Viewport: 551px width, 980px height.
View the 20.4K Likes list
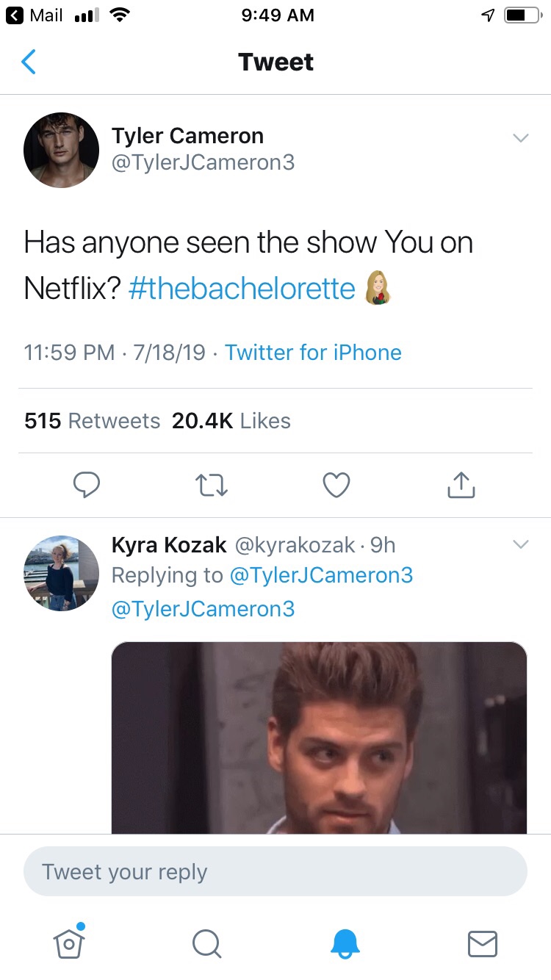coord(231,421)
